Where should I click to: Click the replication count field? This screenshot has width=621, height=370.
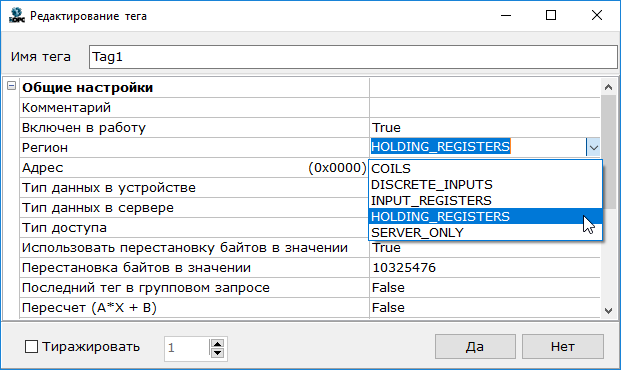click(186, 348)
